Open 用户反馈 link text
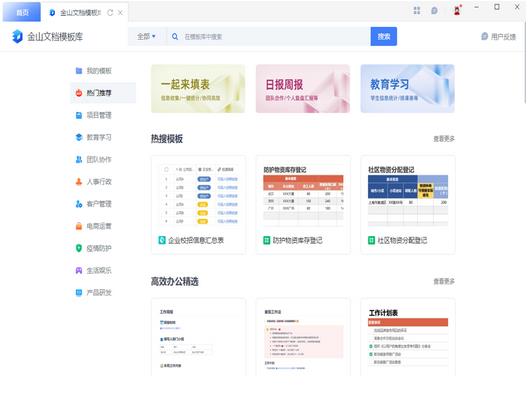 pyautogui.click(x=503, y=37)
